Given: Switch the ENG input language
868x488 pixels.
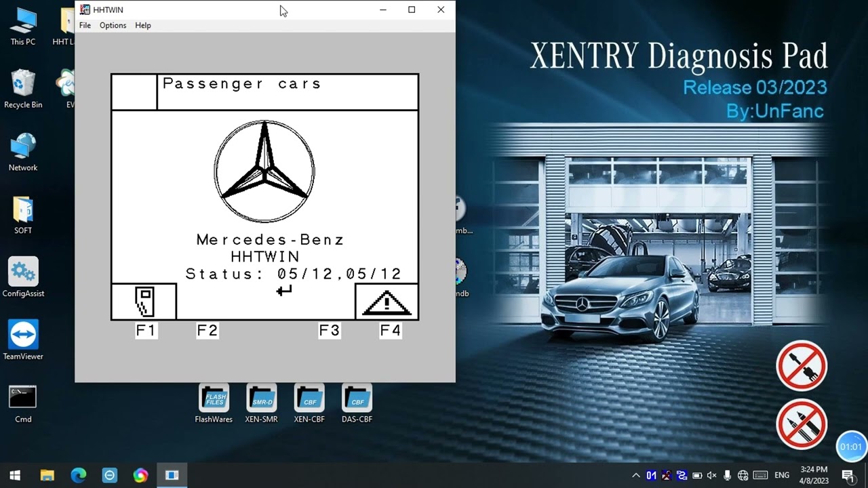Looking at the screenshot, I should 782,475.
